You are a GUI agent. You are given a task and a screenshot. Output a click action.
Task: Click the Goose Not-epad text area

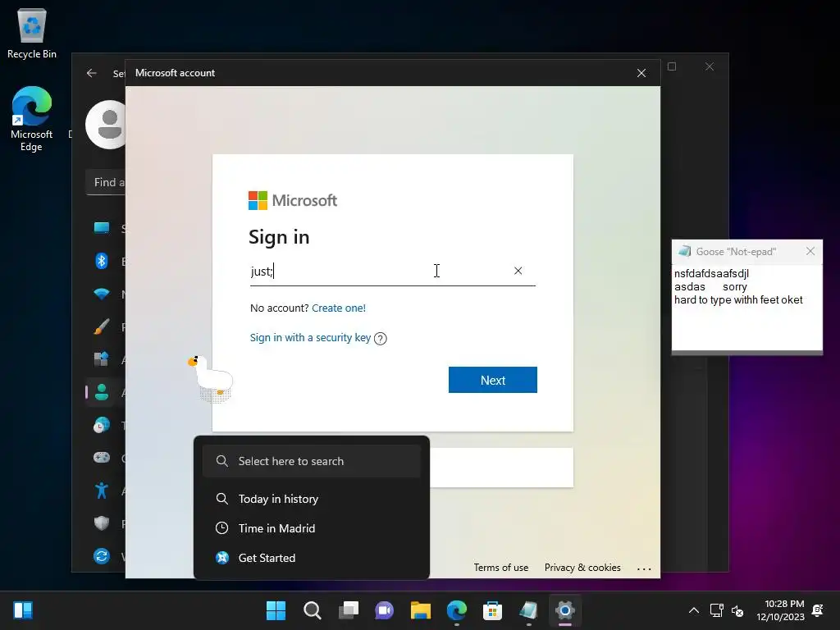746,308
